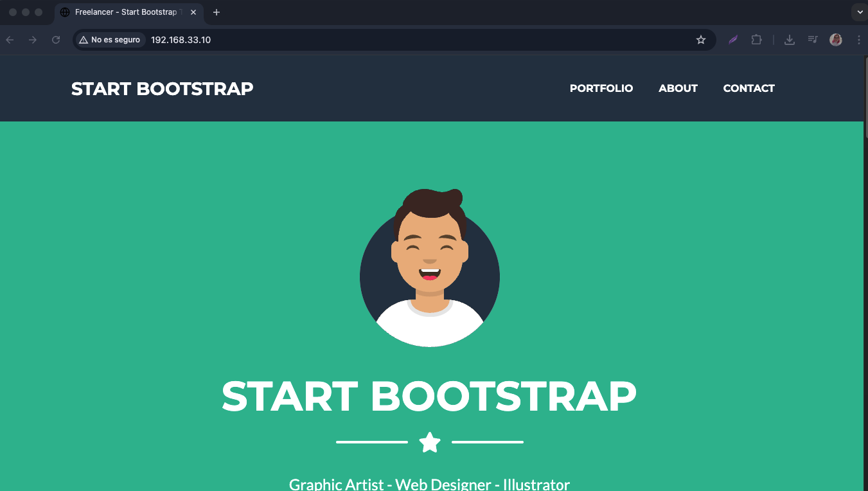Screen dimensions: 868x491
Task: Open a new tab with the plus button
Action: (x=217, y=12)
